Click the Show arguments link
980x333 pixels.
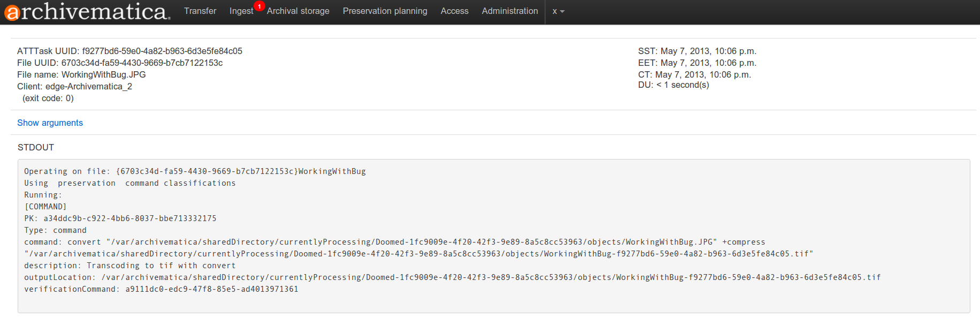[x=50, y=123]
